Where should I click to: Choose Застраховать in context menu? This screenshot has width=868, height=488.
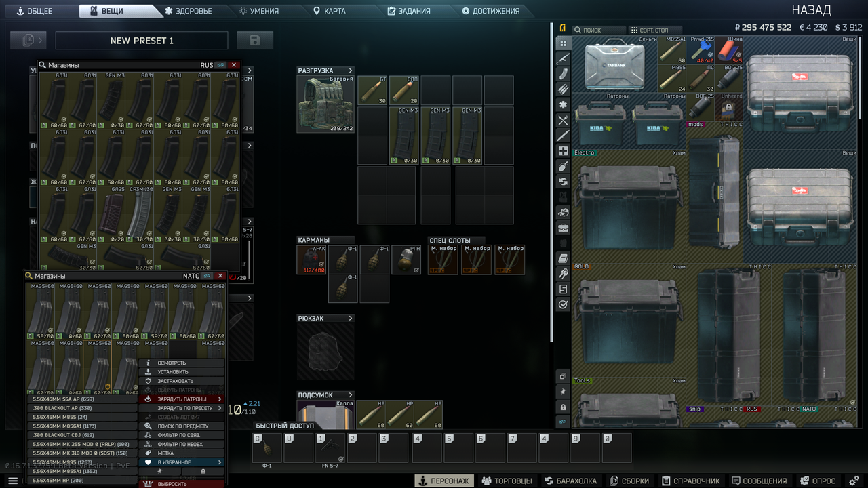pos(182,381)
